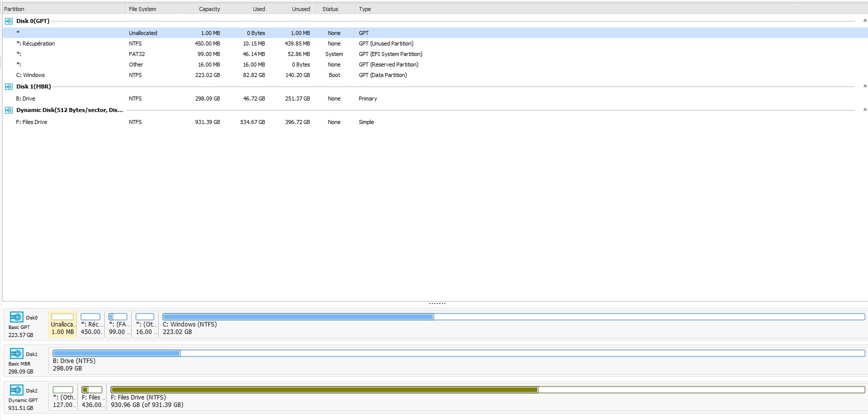Click the 'Primary' type cell of B: Drive
The width and height of the screenshot is (868, 420).
point(368,98)
